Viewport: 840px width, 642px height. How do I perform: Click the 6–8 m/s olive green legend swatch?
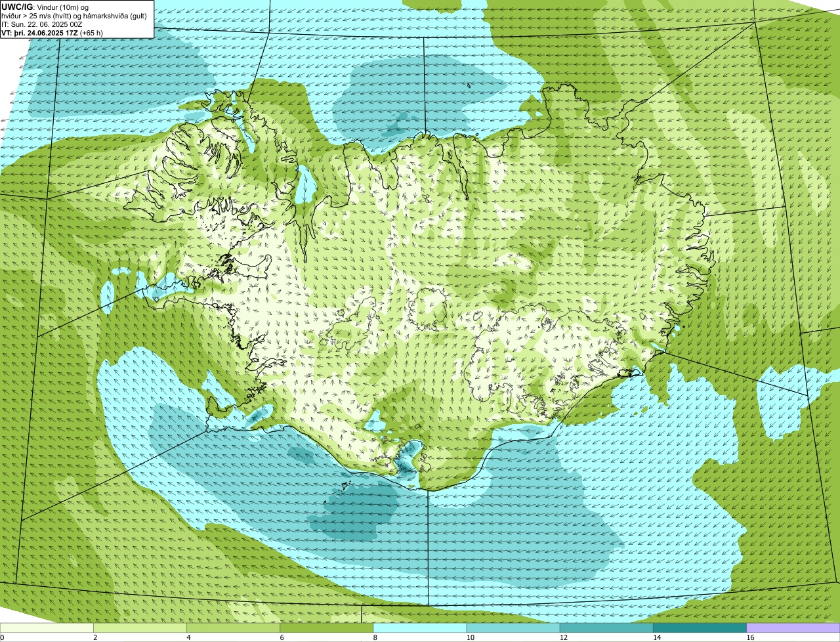click(327, 628)
